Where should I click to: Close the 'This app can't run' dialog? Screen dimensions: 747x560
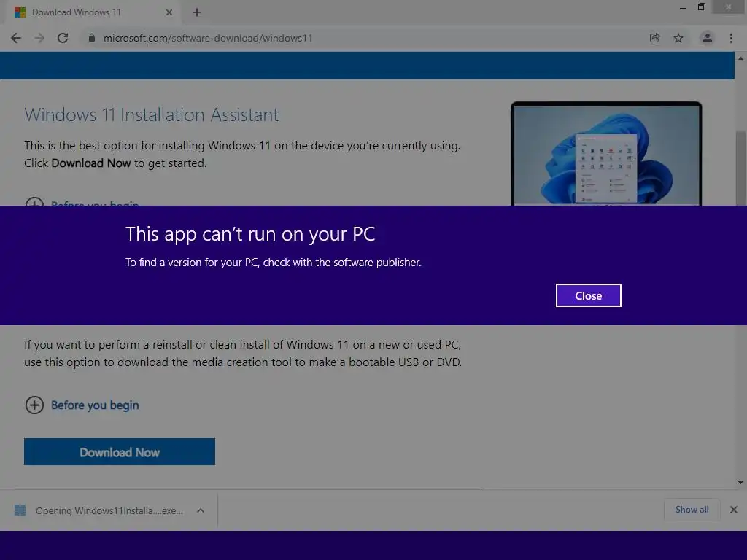(x=589, y=295)
